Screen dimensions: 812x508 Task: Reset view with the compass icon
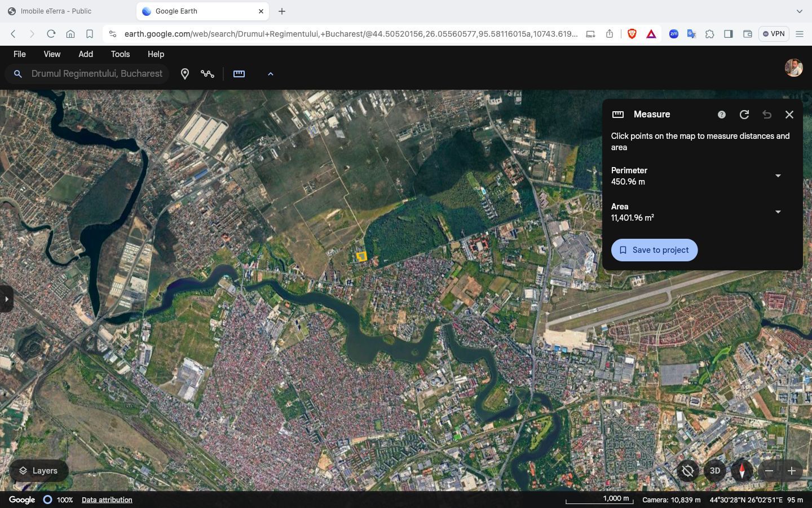click(x=742, y=471)
